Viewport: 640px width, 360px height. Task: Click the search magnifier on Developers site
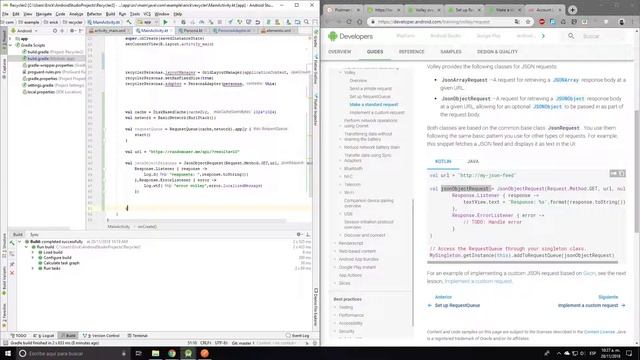pyautogui.click(x=571, y=36)
